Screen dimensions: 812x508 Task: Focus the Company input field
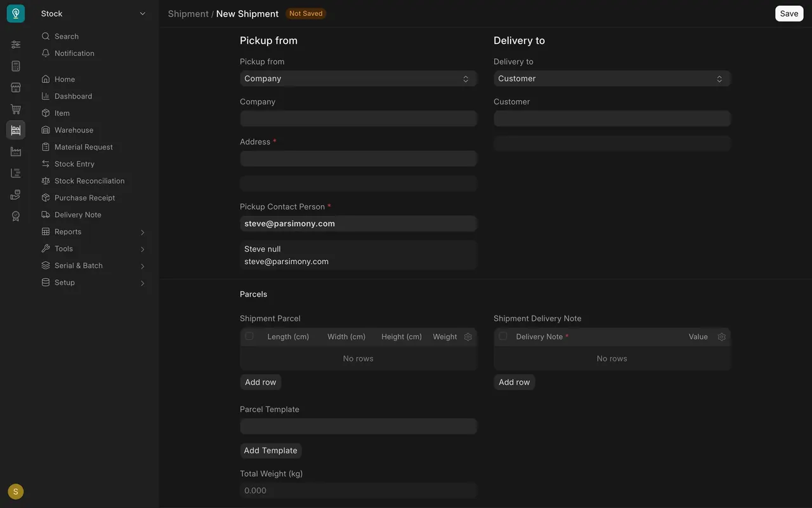tap(358, 119)
